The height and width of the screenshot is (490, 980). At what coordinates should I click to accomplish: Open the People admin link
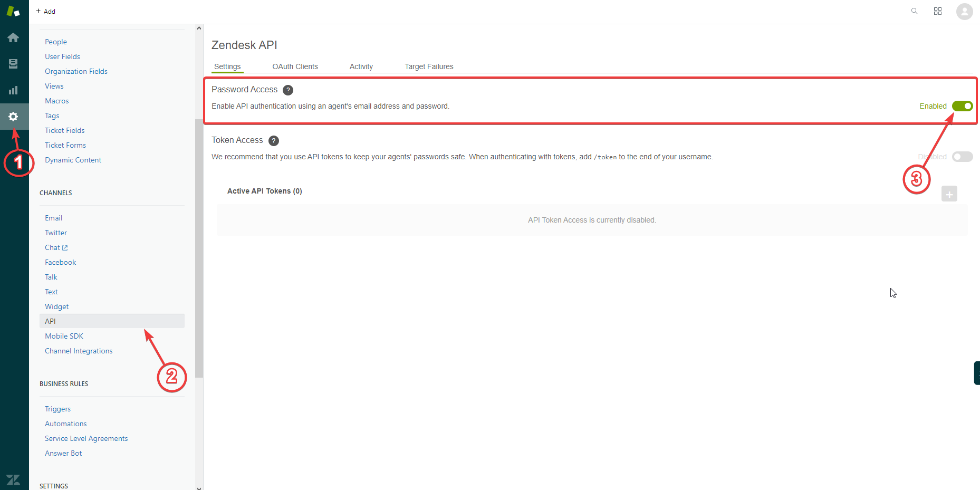point(56,42)
